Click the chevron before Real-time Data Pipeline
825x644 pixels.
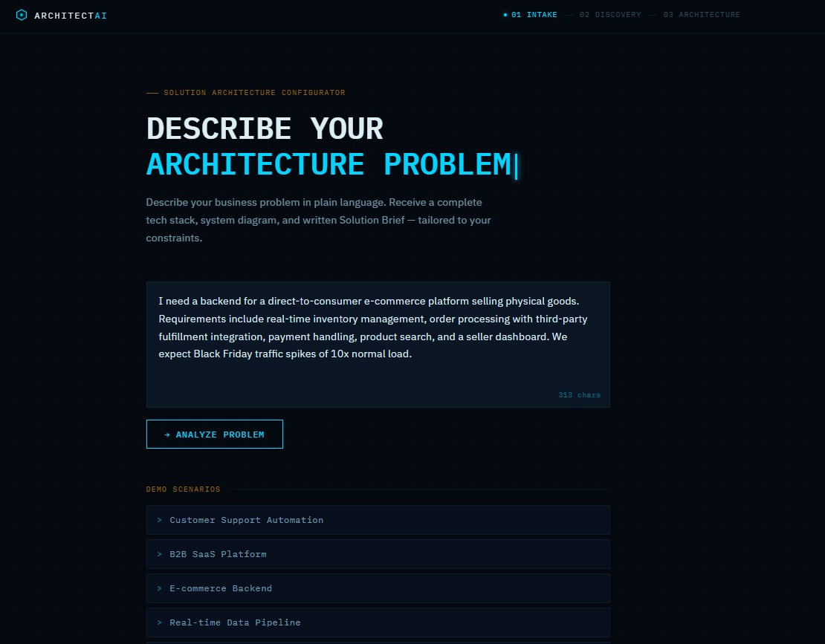tap(160, 622)
